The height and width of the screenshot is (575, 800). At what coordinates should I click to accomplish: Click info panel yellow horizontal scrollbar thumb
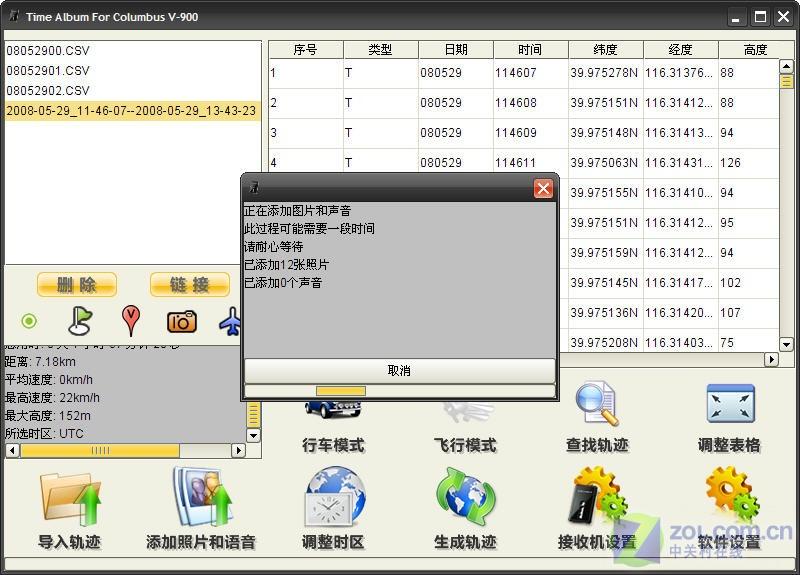click(100, 451)
